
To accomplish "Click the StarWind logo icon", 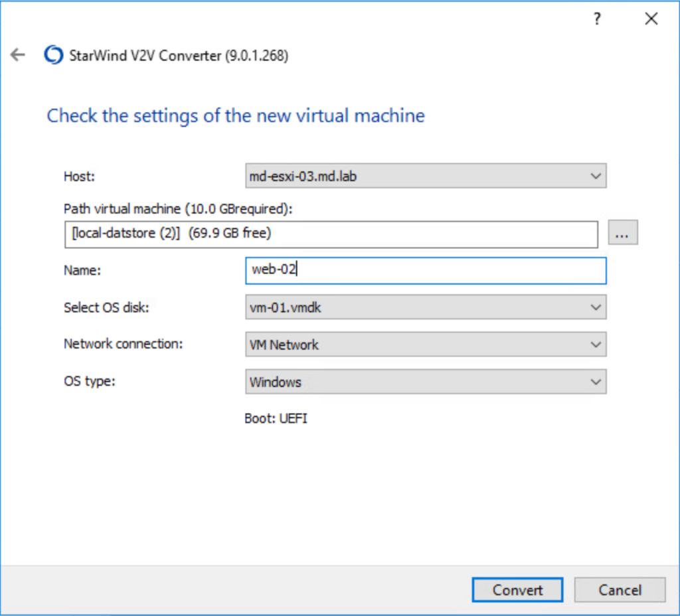I will click(54, 55).
